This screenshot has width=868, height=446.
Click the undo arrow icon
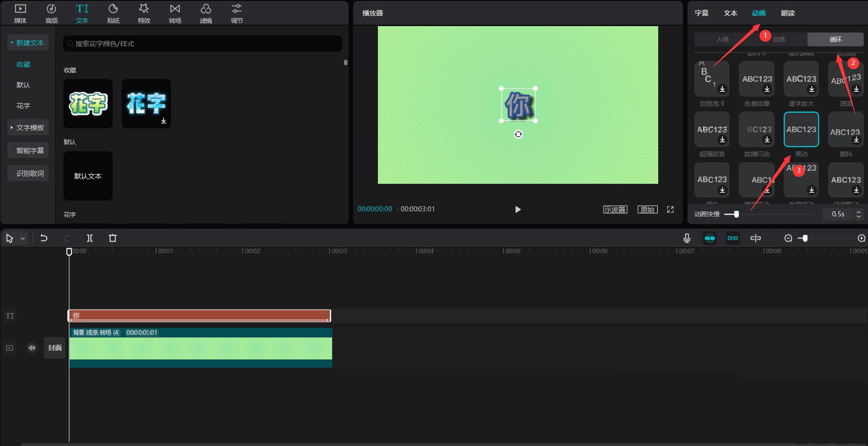[44, 238]
